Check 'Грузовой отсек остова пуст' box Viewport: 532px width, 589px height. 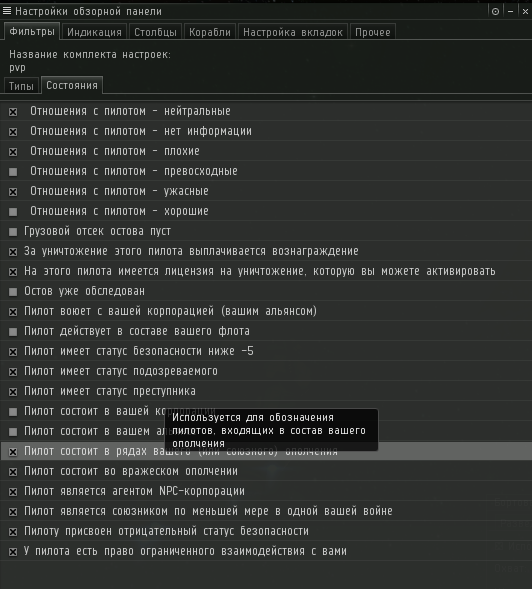[13, 232]
